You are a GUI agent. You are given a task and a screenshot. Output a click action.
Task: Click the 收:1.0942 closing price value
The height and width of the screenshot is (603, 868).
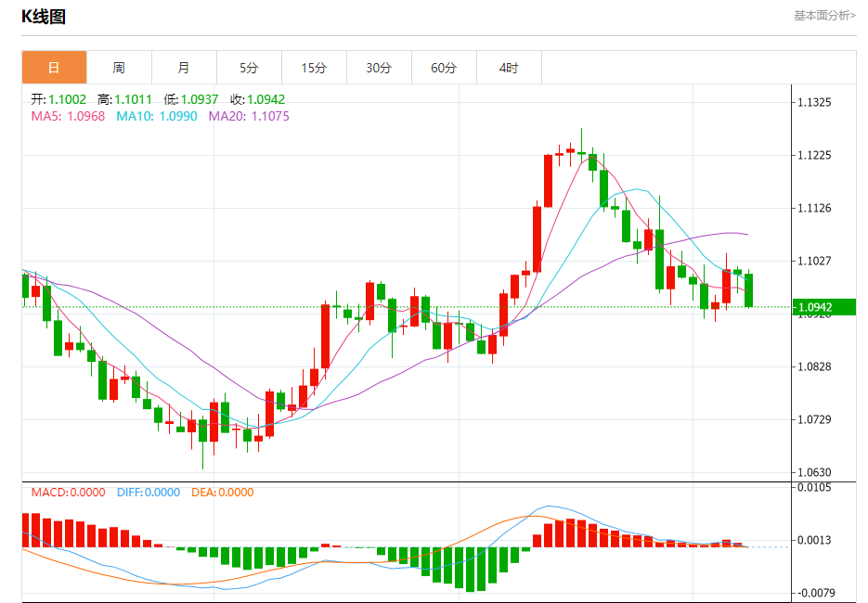point(258,99)
